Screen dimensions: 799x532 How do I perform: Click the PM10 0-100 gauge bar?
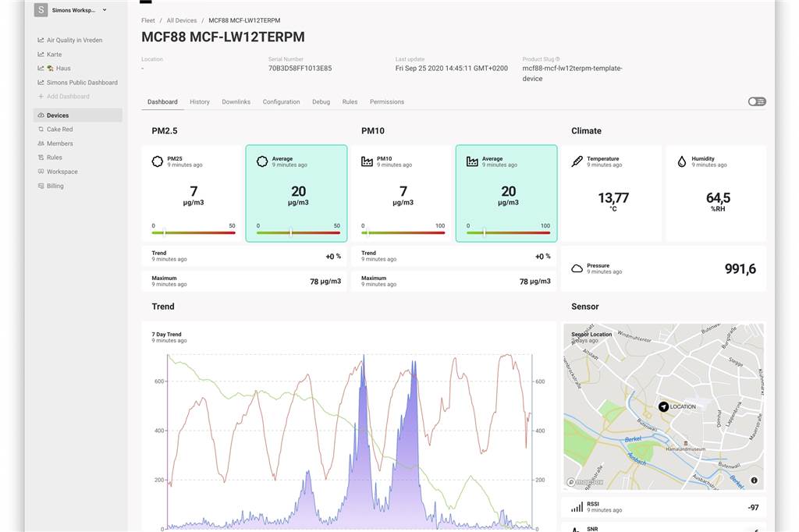[x=403, y=232]
